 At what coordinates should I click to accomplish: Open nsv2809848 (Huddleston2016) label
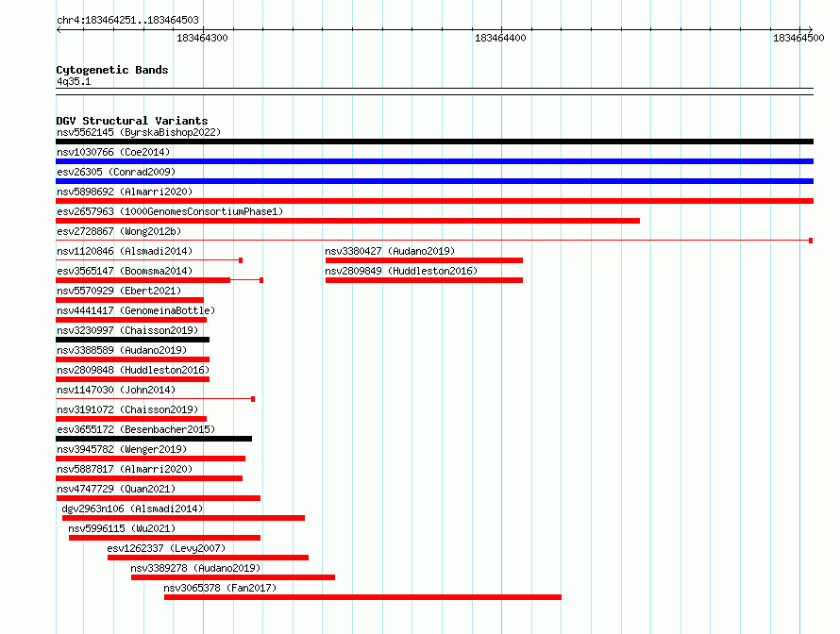(x=133, y=370)
